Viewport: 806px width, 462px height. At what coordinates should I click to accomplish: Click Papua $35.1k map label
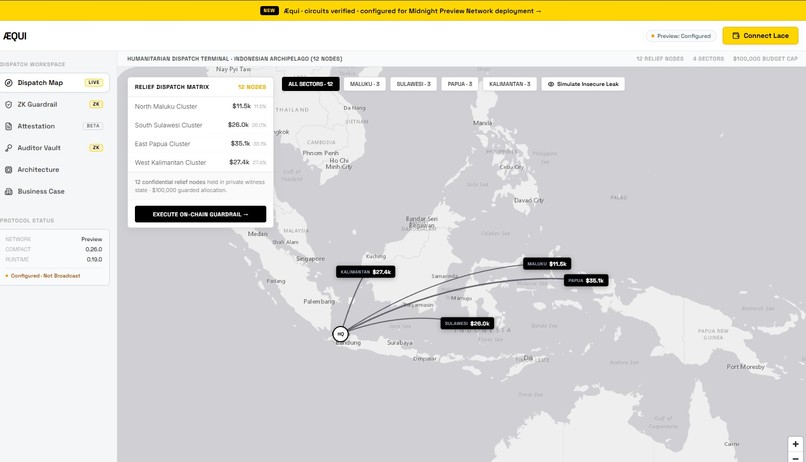[586, 281]
